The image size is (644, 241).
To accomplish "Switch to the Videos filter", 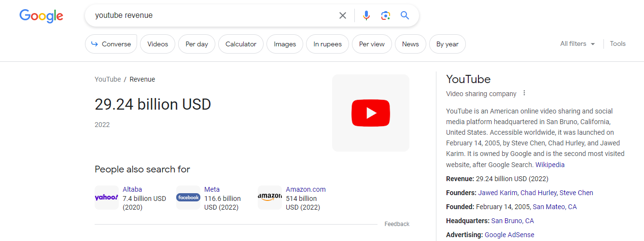I will point(158,44).
